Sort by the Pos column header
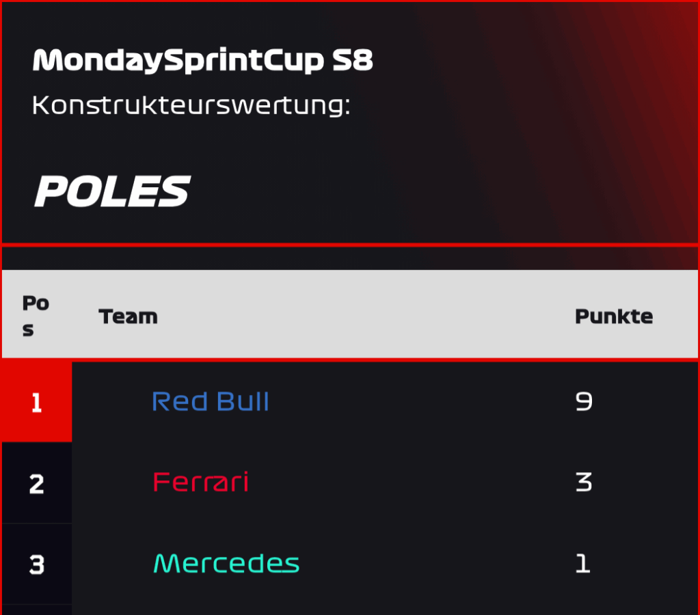The height and width of the screenshot is (615, 700). pyautogui.click(x=36, y=316)
